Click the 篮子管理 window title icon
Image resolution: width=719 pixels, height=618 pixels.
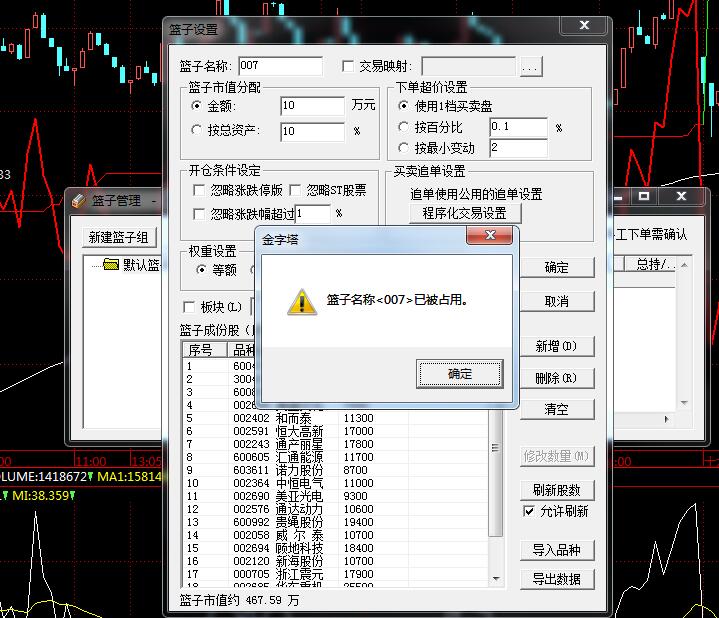[x=79, y=200]
